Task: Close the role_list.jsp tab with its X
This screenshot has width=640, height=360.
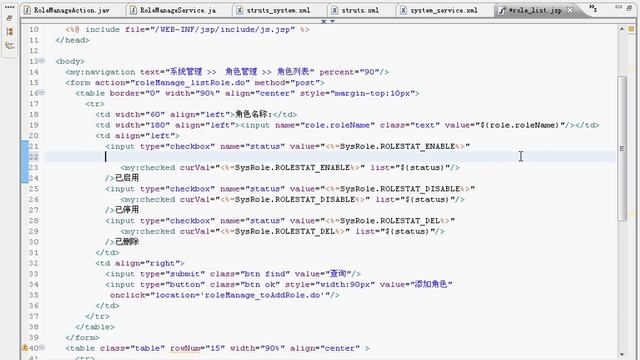Action: point(570,10)
